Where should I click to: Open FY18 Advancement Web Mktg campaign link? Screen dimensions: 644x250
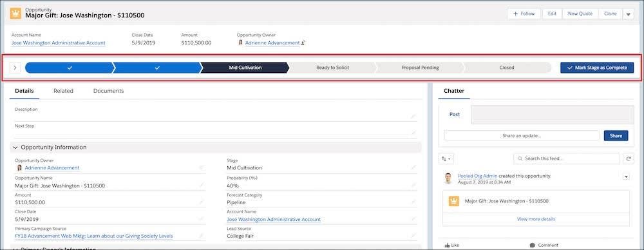pos(94,236)
